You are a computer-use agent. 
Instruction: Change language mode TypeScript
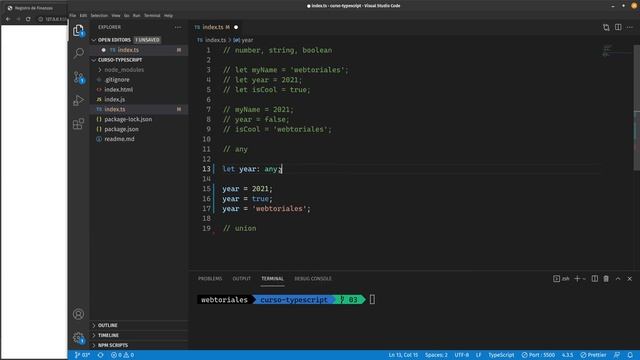(x=501, y=355)
